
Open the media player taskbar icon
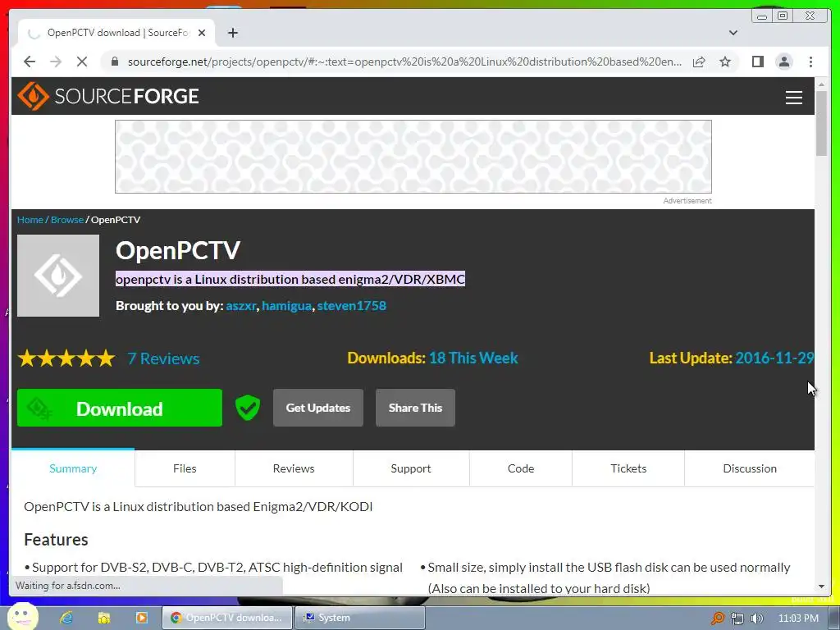click(141, 618)
